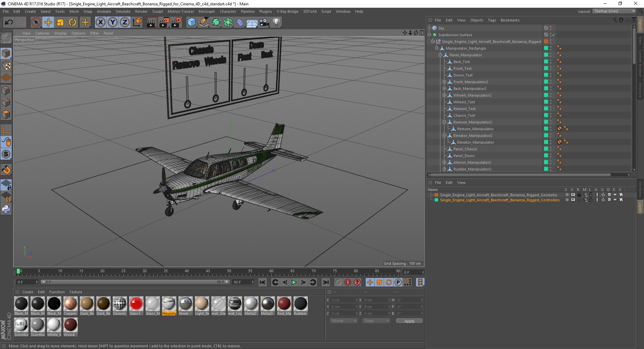
Task: Render the active view
Action: tap(152, 22)
